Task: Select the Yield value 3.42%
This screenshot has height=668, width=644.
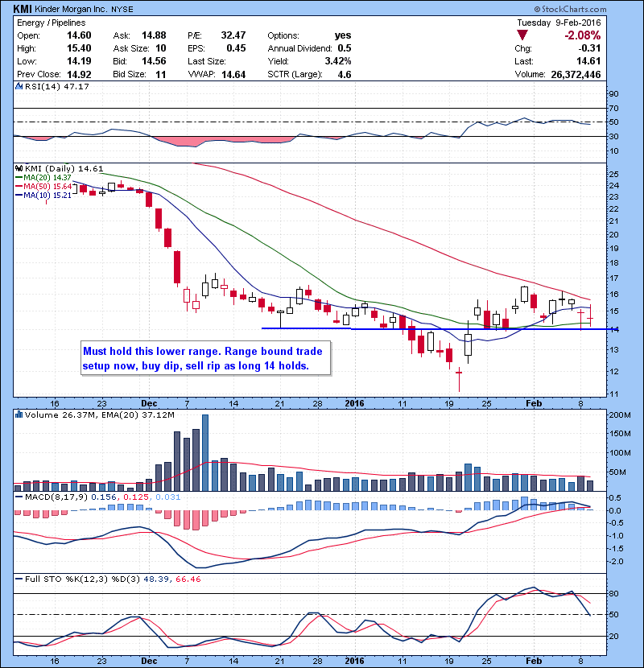Action: click(x=338, y=61)
